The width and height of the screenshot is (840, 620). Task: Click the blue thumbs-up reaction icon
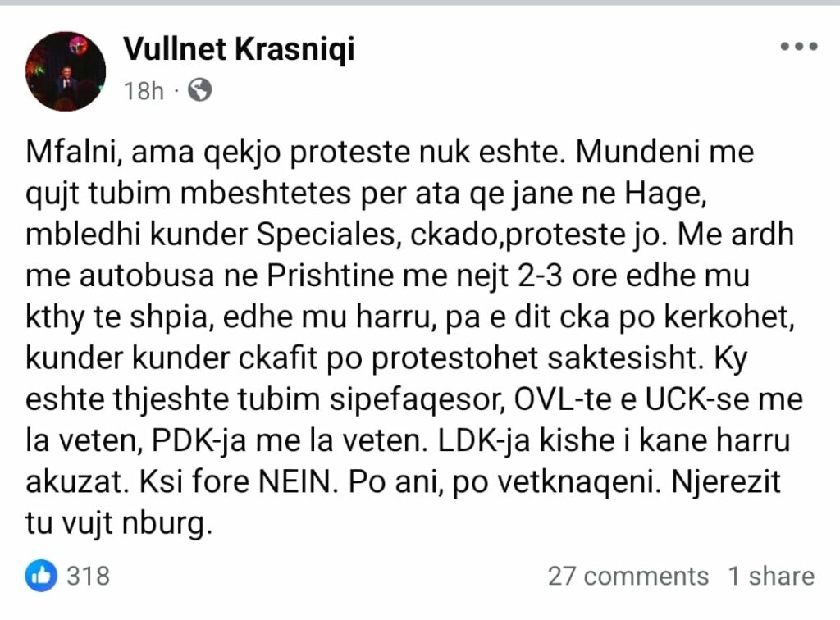(42, 575)
